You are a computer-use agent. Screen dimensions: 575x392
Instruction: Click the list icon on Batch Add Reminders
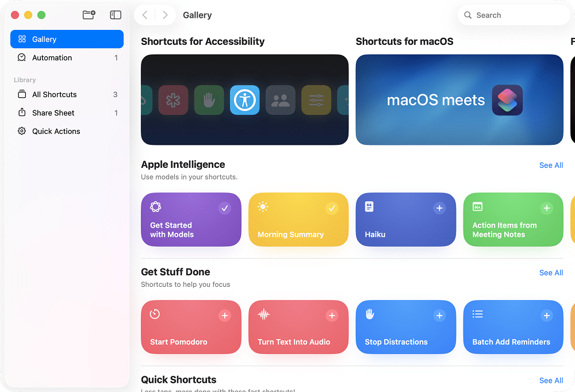pos(477,314)
